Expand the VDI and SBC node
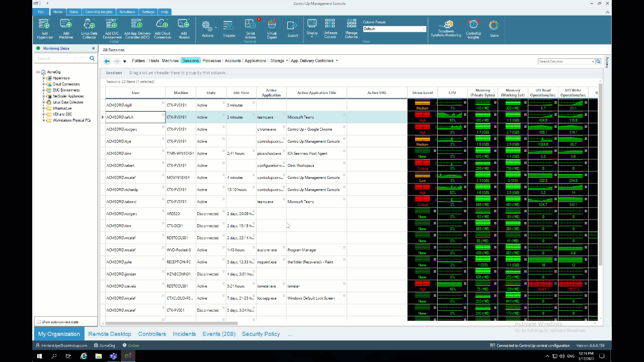This screenshot has height=362, width=644. (x=44, y=114)
